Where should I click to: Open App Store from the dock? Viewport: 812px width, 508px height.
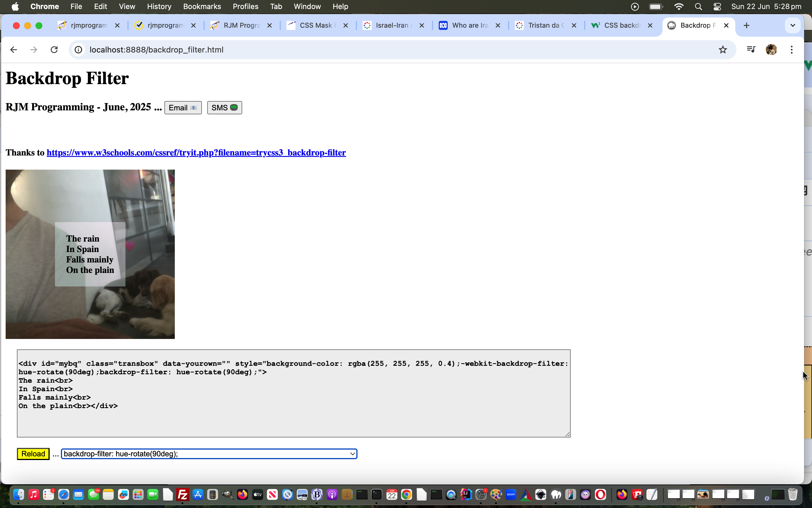coord(198,494)
